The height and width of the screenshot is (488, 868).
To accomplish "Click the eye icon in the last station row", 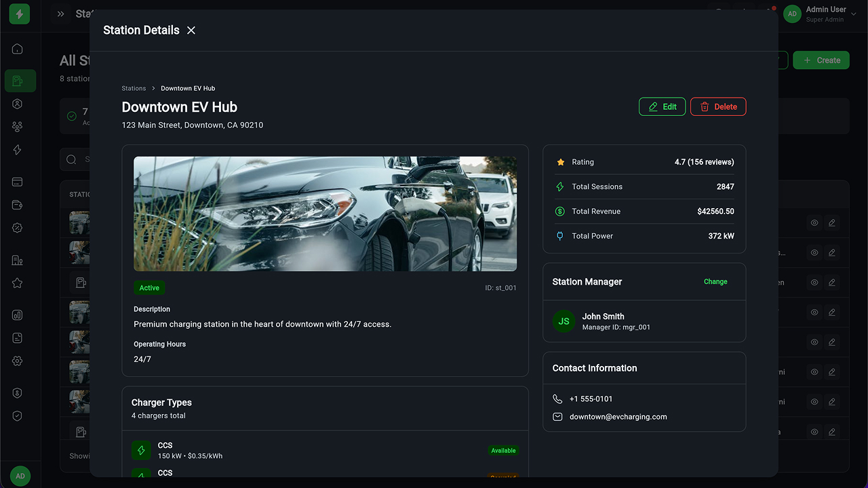I will [x=814, y=432].
